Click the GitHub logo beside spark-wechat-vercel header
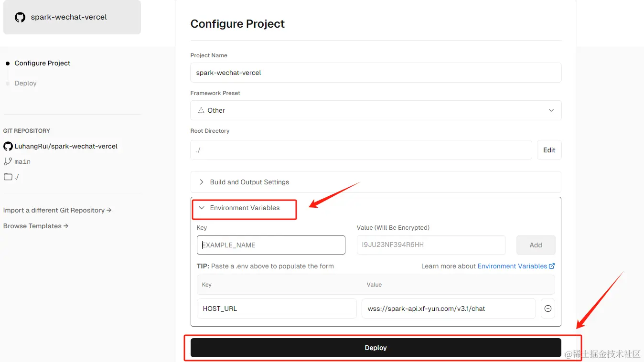 click(20, 17)
